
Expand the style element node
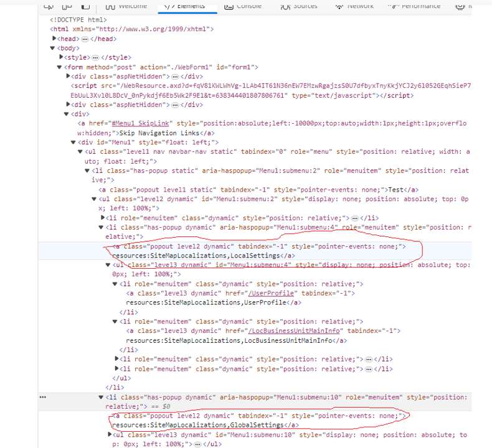pyautogui.click(x=61, y=57)
